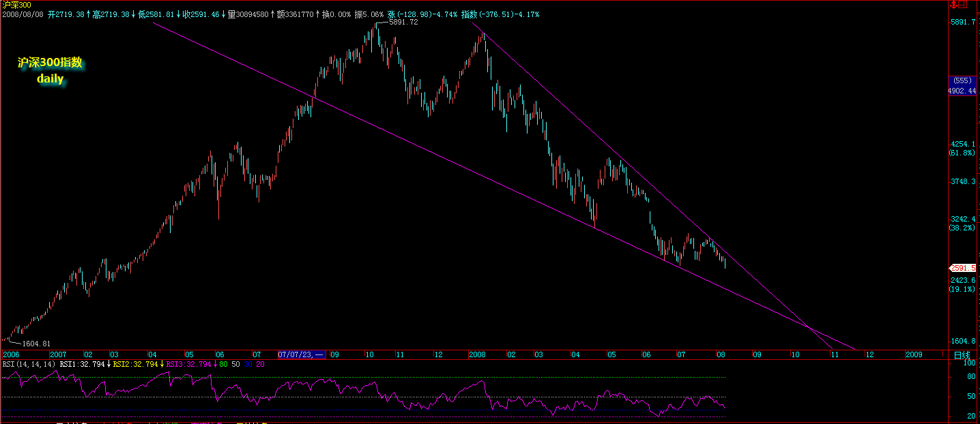Viewport: 980px width, 424px height.
Task: Click the 2423.6 price axis value
Action: click(964, 279)
